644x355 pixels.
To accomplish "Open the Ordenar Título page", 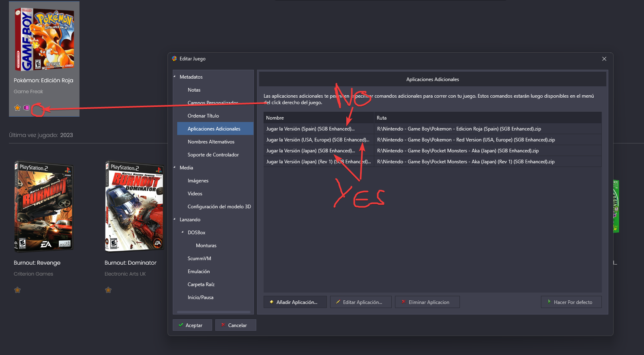I will [x=203, y=116].
